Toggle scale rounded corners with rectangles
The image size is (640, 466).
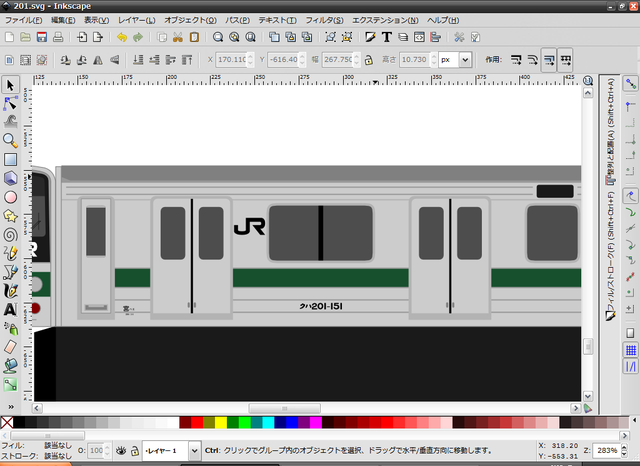[x=532, y=60]
